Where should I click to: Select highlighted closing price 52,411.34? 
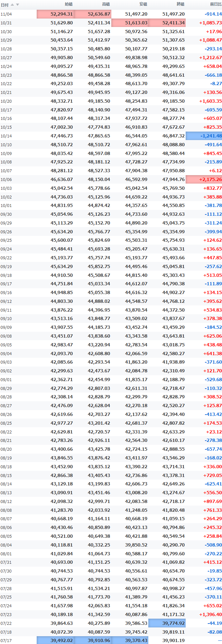coord(167,23)
